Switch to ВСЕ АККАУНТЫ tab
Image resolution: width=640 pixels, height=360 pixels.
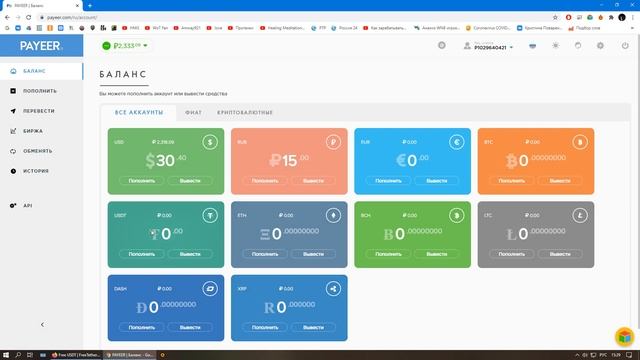click(139, 112)
